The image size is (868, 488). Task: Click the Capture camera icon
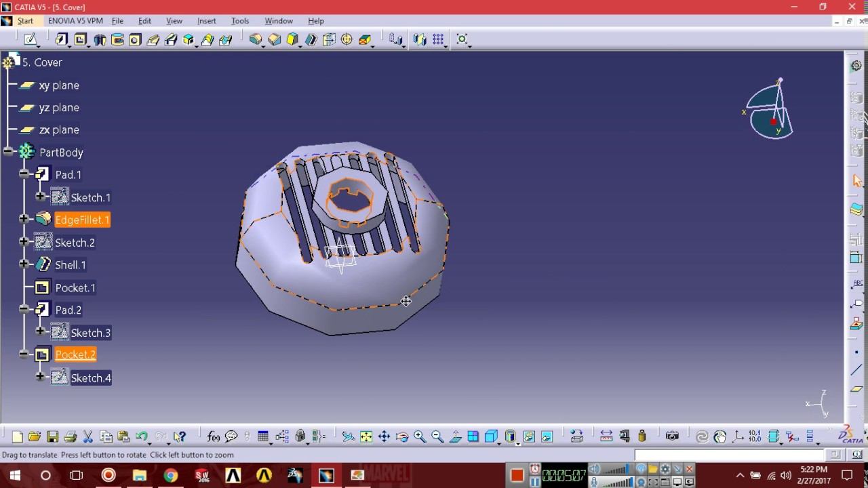click(672, 436)
